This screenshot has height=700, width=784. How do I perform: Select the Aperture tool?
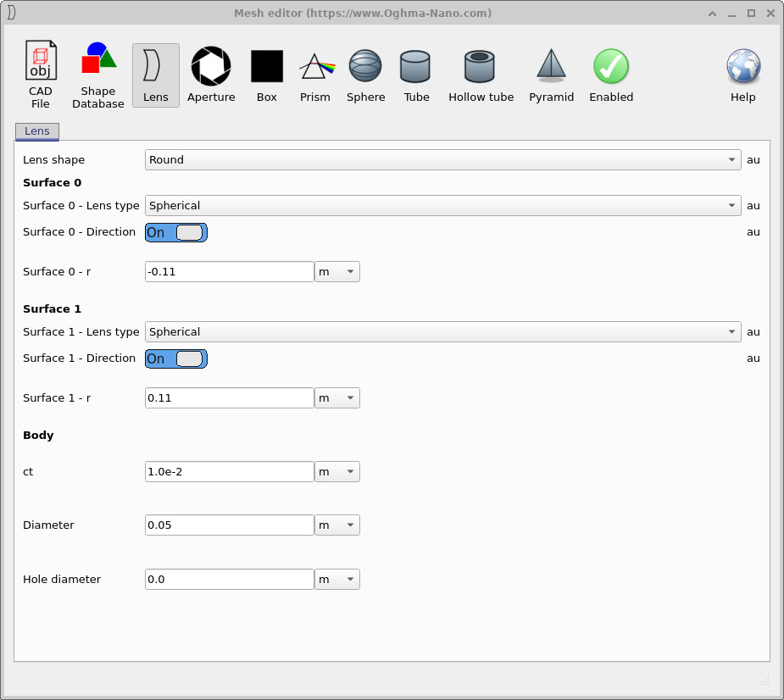tap(210, 66)
